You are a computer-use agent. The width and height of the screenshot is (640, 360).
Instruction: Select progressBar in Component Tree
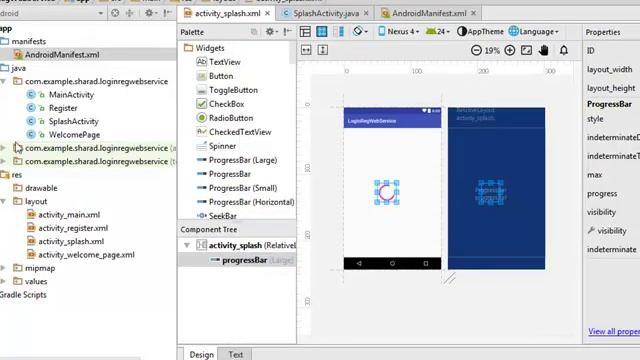(x=244, y=260)
